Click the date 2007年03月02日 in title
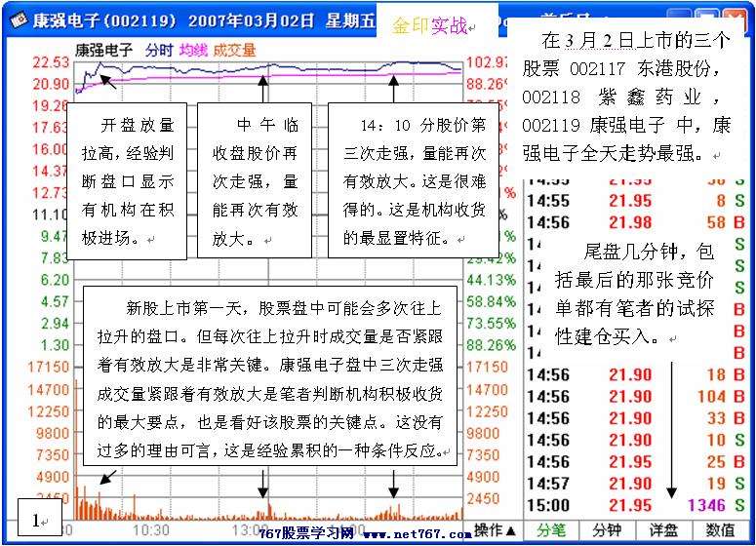 coord(252,20)
